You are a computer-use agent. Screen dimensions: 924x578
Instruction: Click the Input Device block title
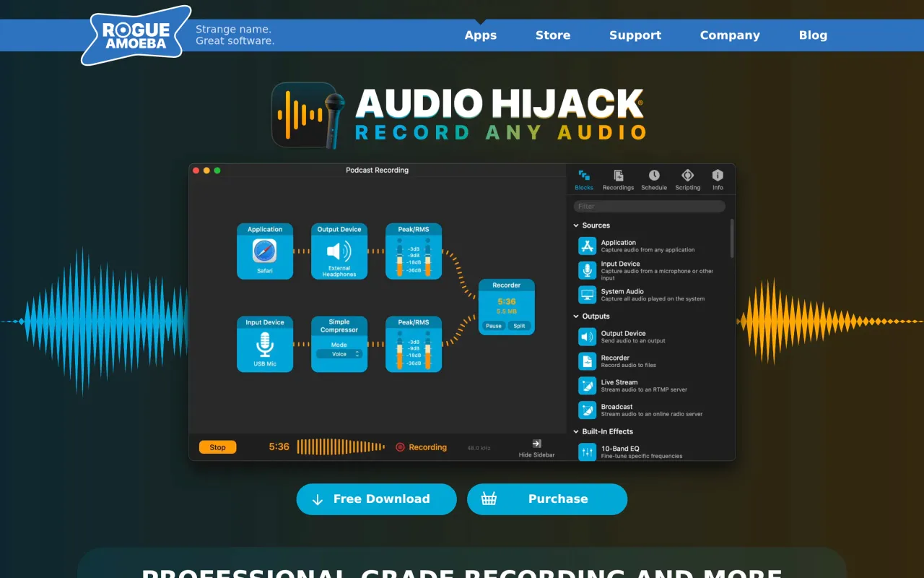pyautogui.click(x=265, y=322)
